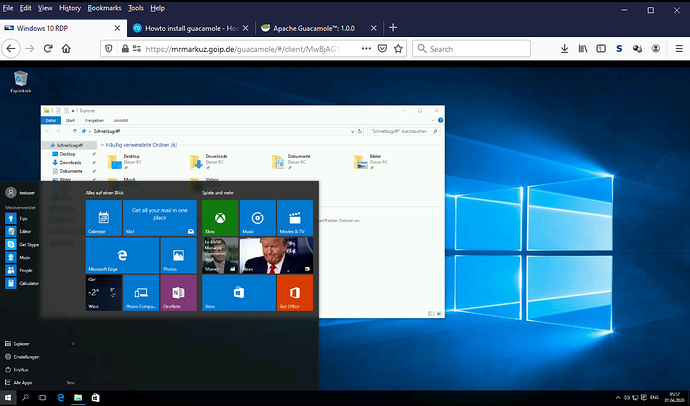Image resolution: width=690 pixels, height=406 pixels.
Task: Open the page actions three-dot menu
Action: coord(366,48)
